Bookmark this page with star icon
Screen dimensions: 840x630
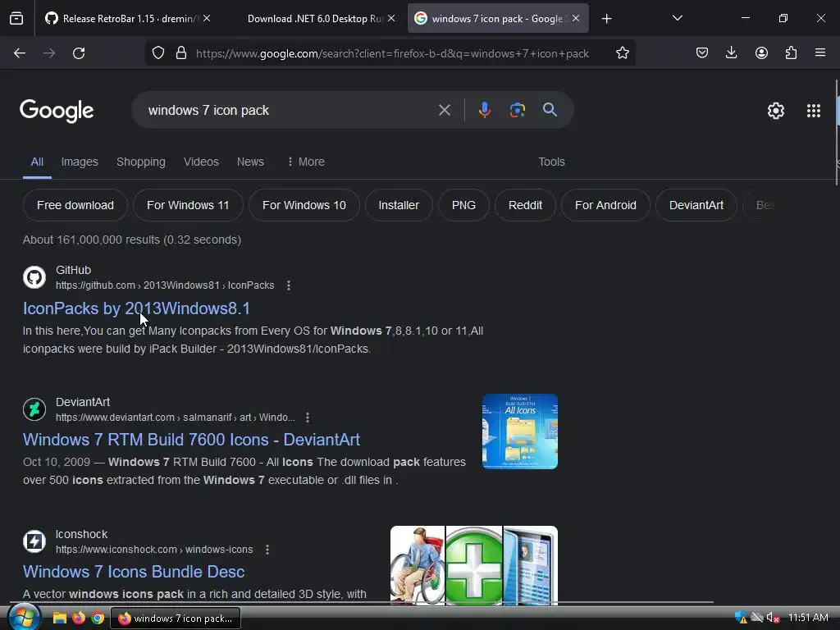click(622, 53)
